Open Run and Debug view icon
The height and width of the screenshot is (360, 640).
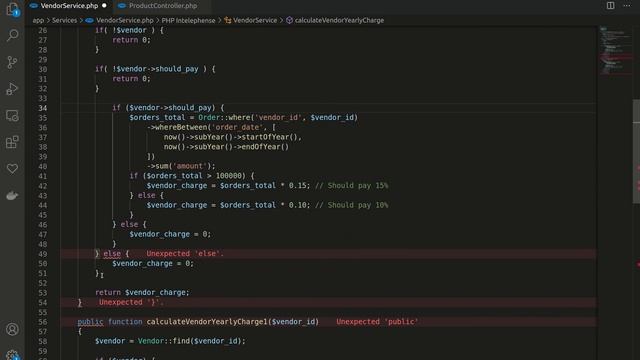click(12, 89)
